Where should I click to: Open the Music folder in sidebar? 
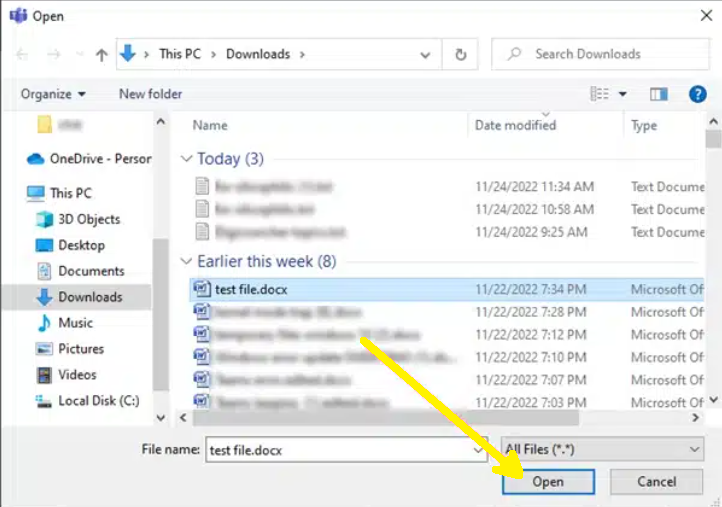pyautogui.click(x=75, y=323)
